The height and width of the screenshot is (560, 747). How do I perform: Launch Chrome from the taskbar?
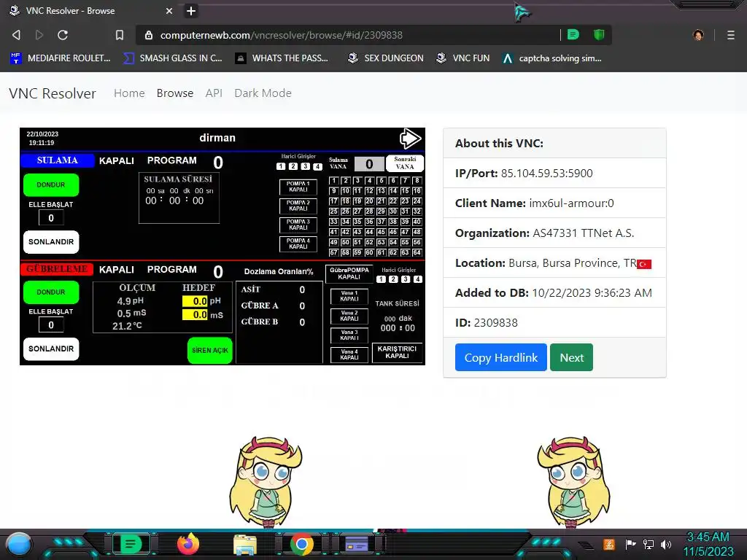click(x=302, y=544)
